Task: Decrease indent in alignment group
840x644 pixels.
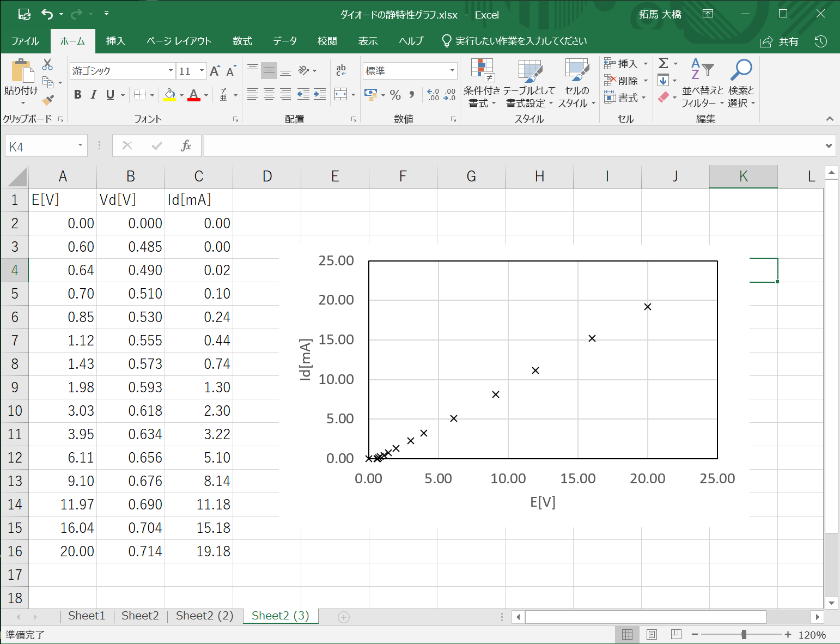Action: pyautogui.click(x=303, y=94)
